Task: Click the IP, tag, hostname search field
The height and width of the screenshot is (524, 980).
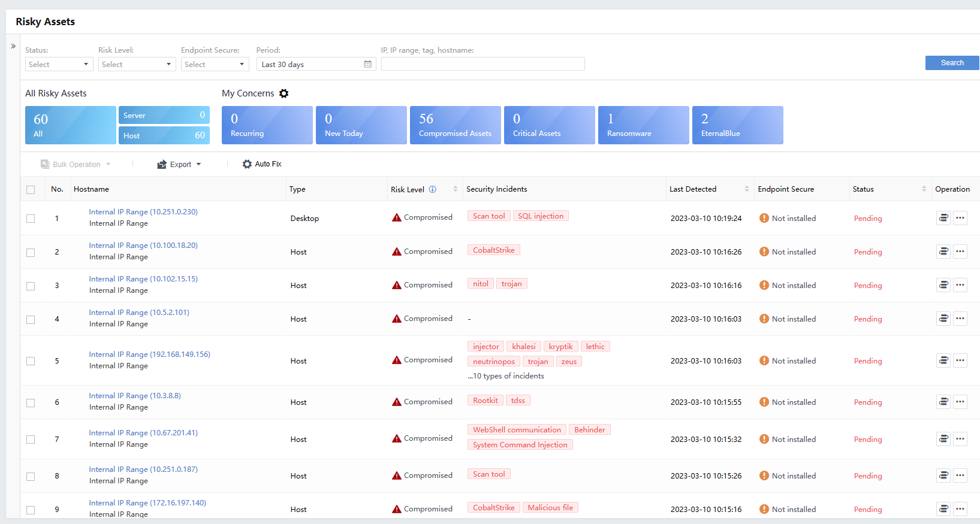Action: tap(483, 64)
